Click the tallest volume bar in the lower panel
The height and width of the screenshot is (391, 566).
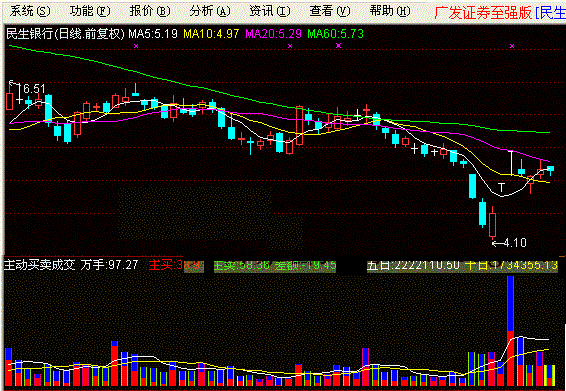510,330
